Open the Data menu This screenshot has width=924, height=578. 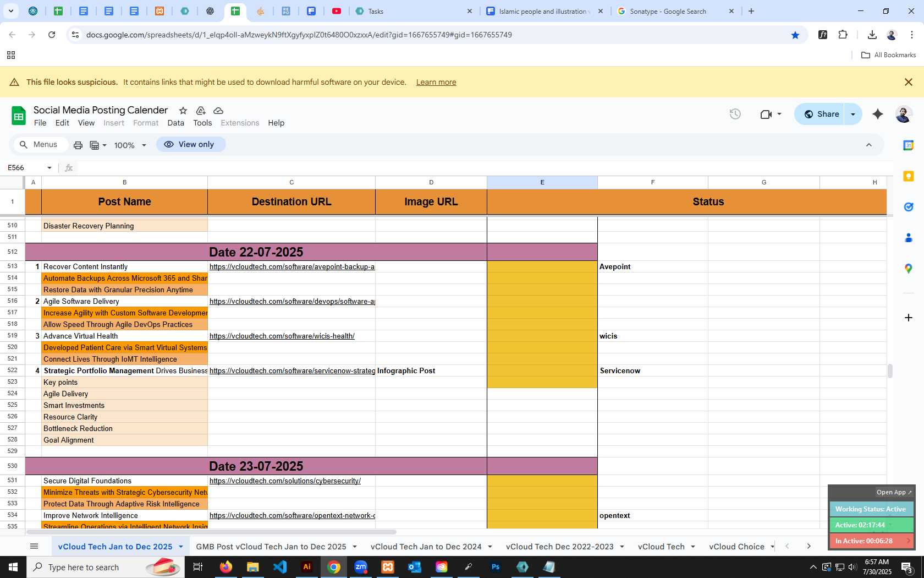click(x=176, y=123)
